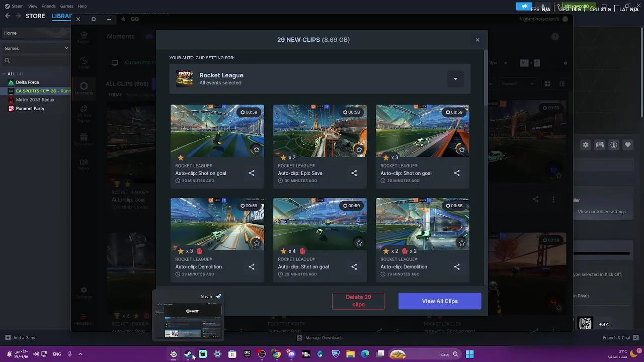Share the x3 Shot on goal clip
Screen dimensions: 644x362
click(457, 173)
